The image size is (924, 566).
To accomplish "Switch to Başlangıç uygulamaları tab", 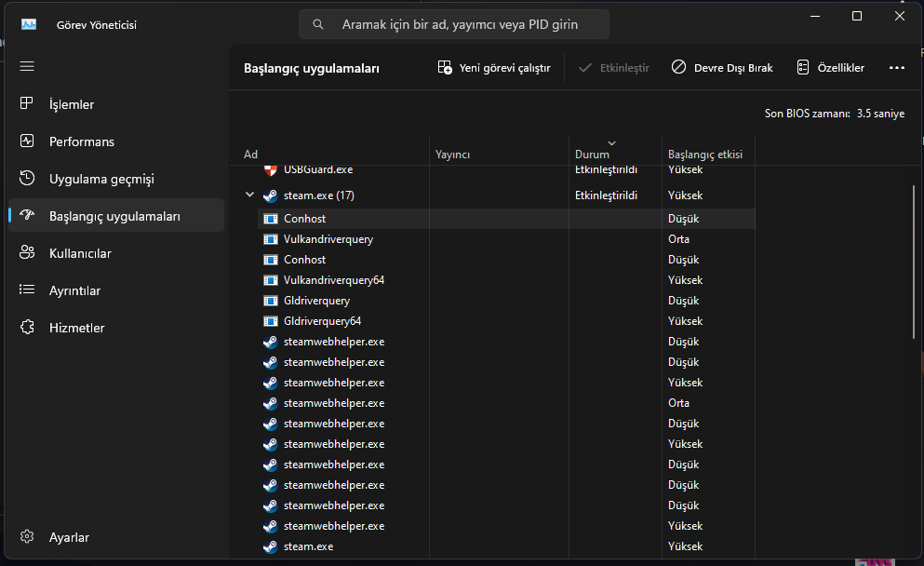I will coord(114,216).
